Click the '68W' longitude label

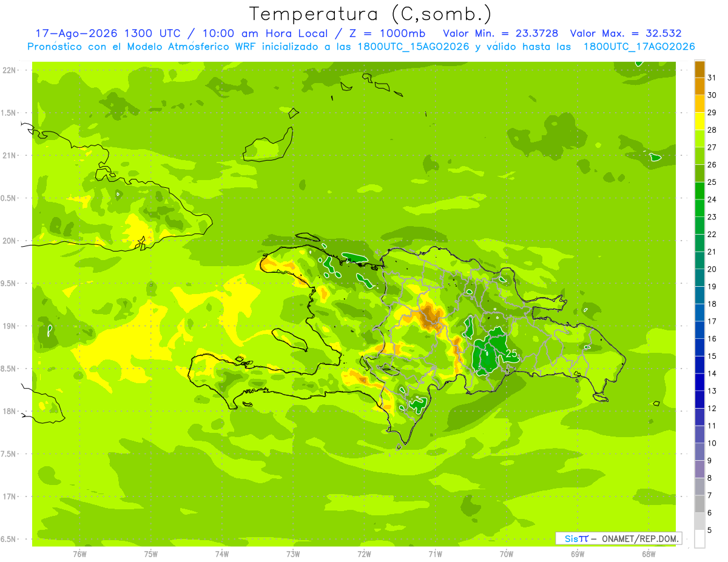point(649,554)
